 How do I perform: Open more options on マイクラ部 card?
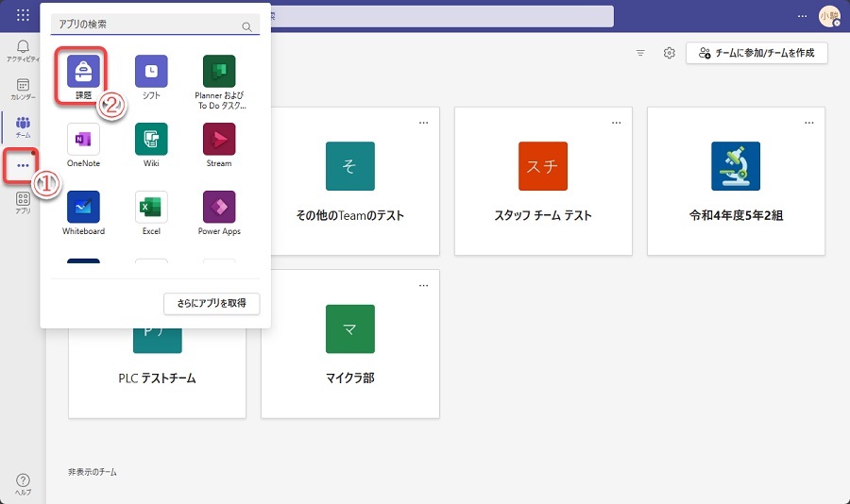[x=423, y=285]
